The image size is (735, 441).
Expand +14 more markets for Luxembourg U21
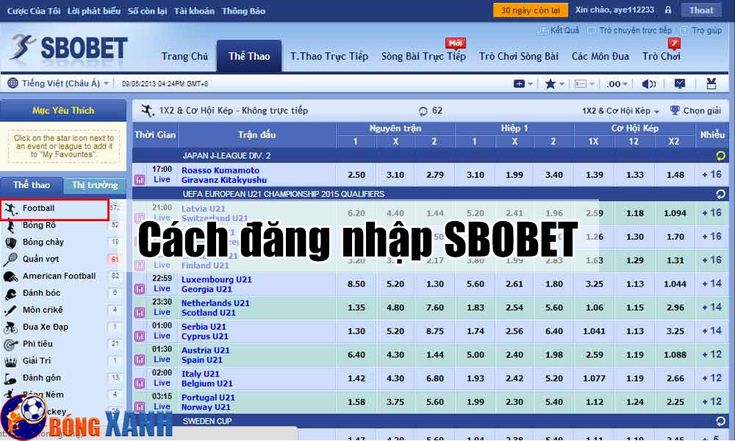(712, 284)
